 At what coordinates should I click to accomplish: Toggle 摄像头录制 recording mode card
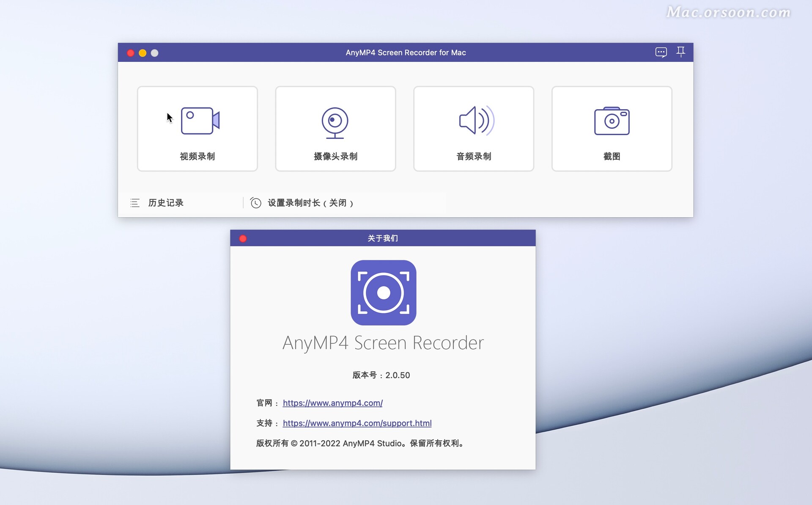(x=335, y=129)
